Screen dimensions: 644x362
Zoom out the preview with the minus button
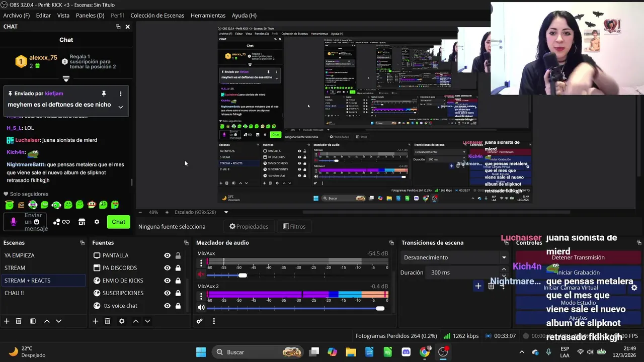[140, 212]
